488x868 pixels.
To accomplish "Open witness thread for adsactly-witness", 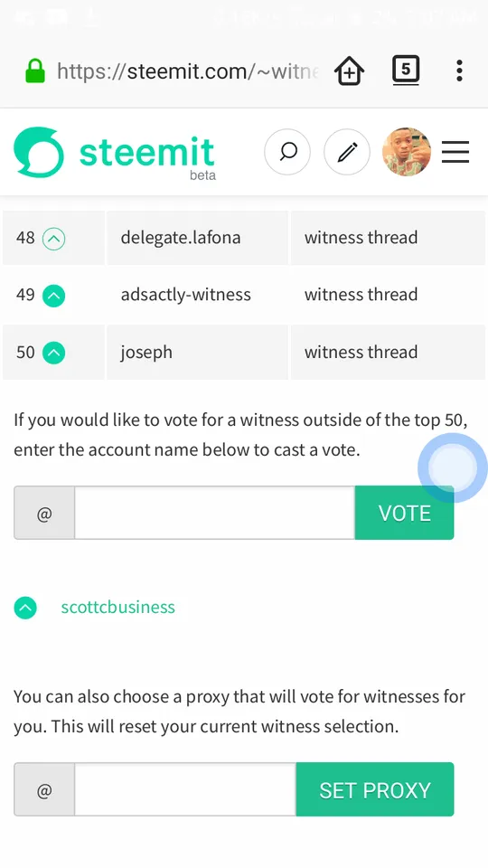I will 361,295.
